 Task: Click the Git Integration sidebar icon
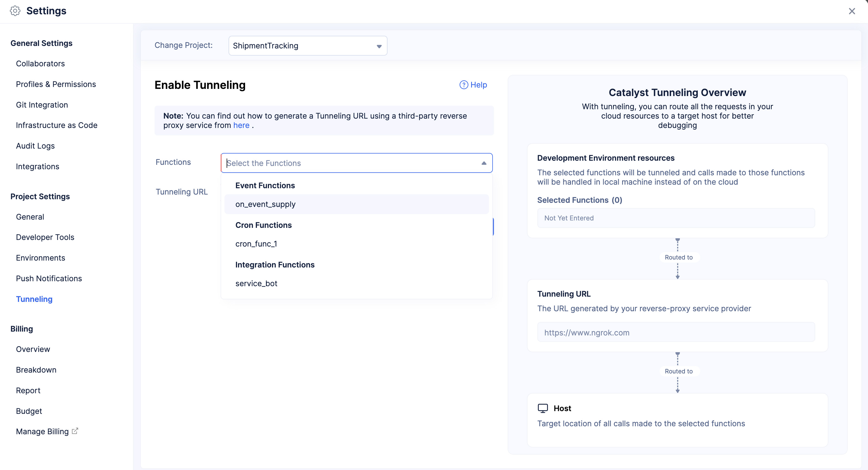pyautogui.click(x=42, y=105)
